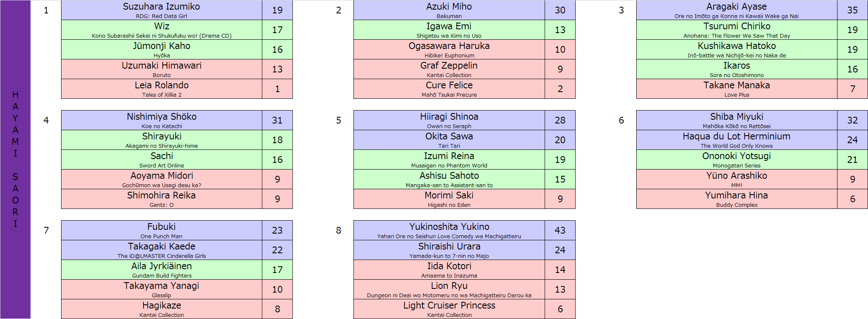This screenshot has height=319, width=868.
Task: Select Aragaki Ayase row in group 3
Action: [x=752, y=10]
